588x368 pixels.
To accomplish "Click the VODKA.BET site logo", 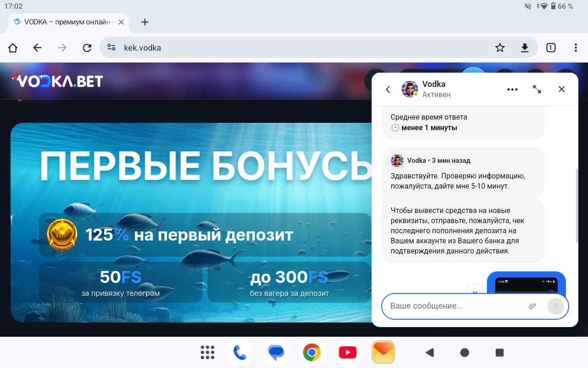I will 57,81.
